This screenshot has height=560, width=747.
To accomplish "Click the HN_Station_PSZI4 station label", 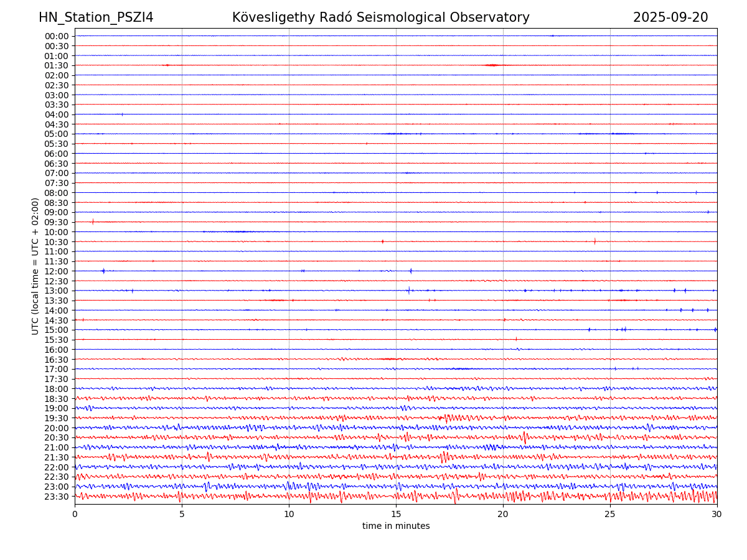I will pos(96,17).
